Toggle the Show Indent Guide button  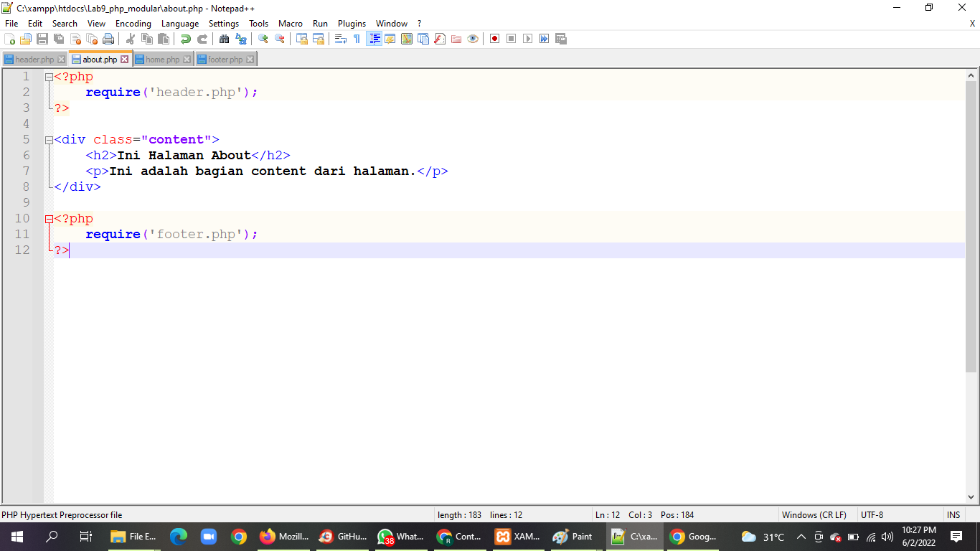point(374,39)
